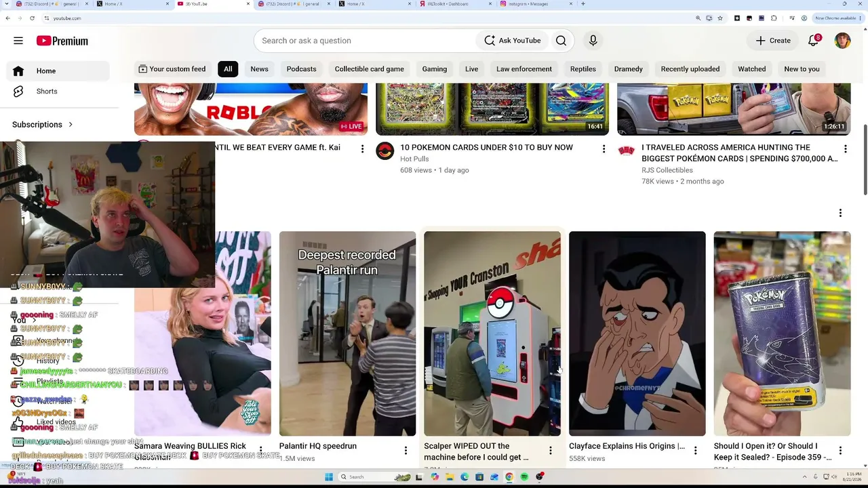Click the YouTube search input field
Screen dimensions: 868x488
point(366,41)
